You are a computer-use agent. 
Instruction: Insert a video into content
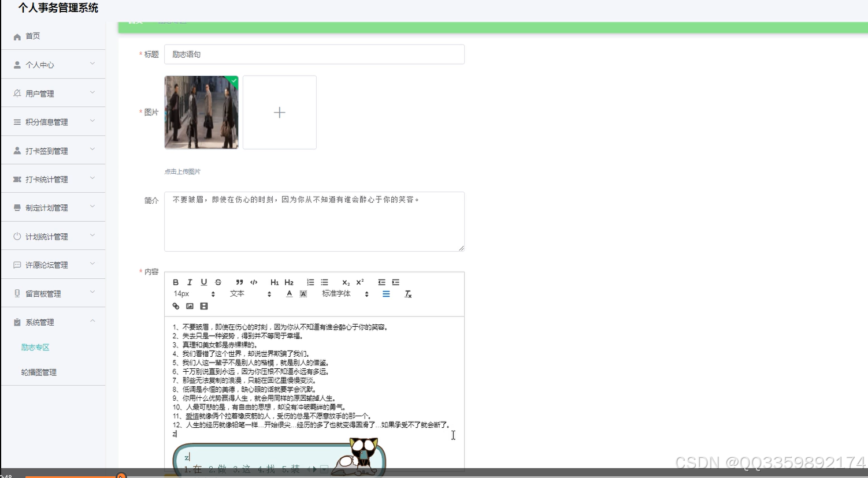coord(204,306)
